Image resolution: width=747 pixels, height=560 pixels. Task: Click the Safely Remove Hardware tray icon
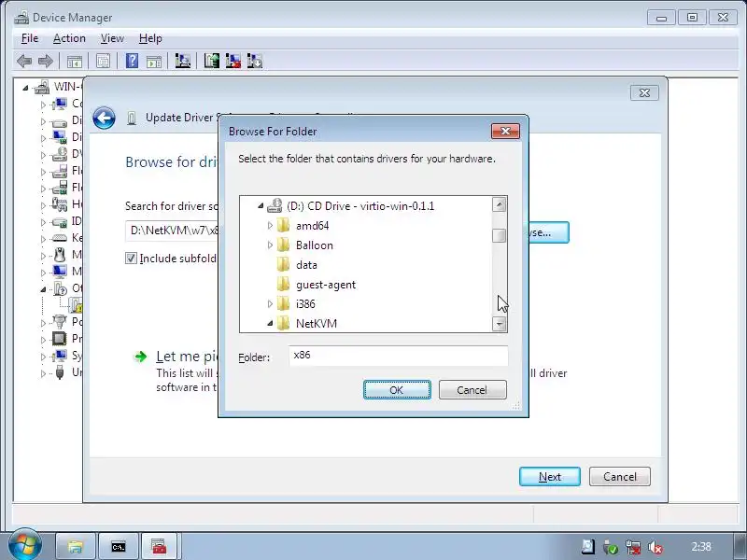pos(611,547)
